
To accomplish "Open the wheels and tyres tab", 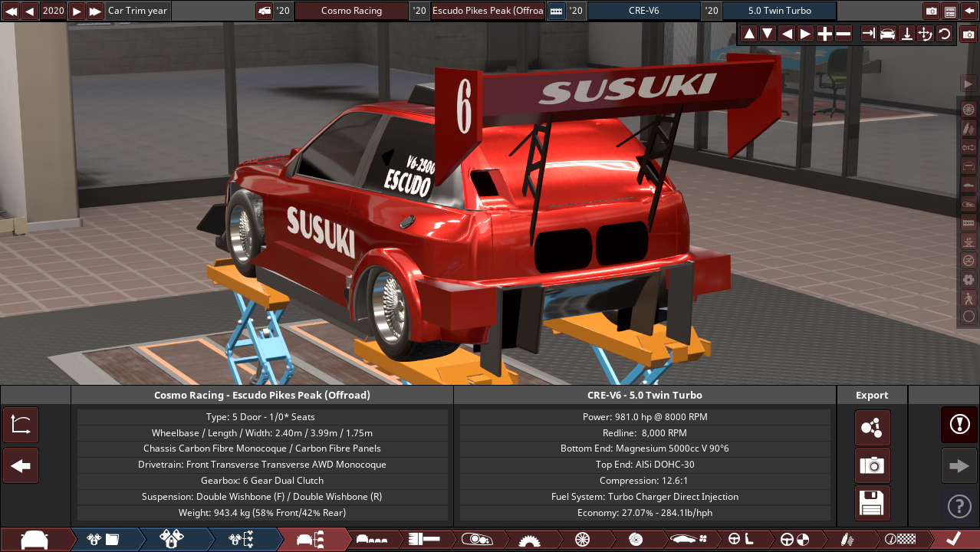I will [581, 540].
